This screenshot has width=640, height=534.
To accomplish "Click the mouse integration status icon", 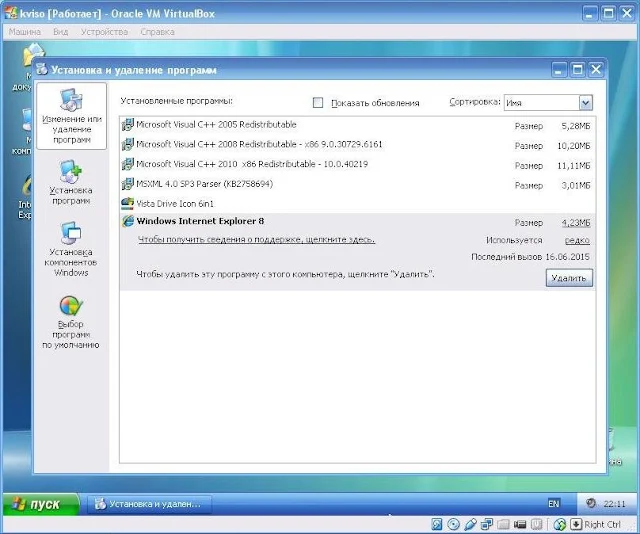I will tap(560, 524).
